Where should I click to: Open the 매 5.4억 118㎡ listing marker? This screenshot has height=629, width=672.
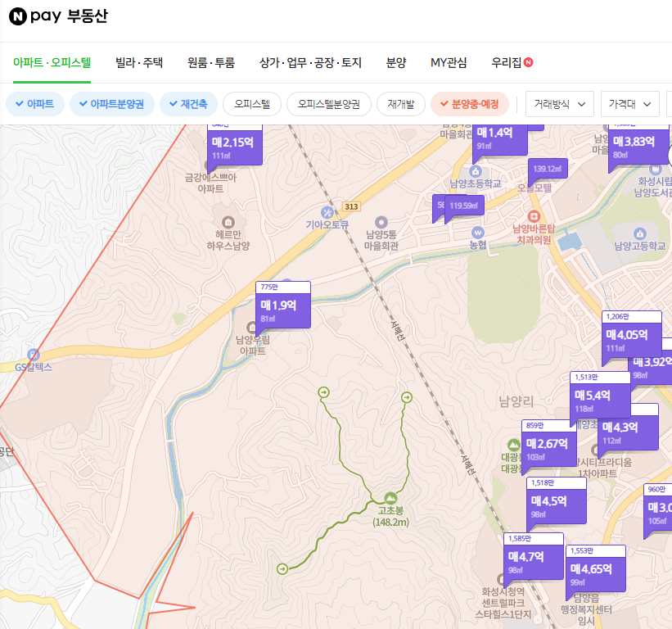(x=600, y=396)
